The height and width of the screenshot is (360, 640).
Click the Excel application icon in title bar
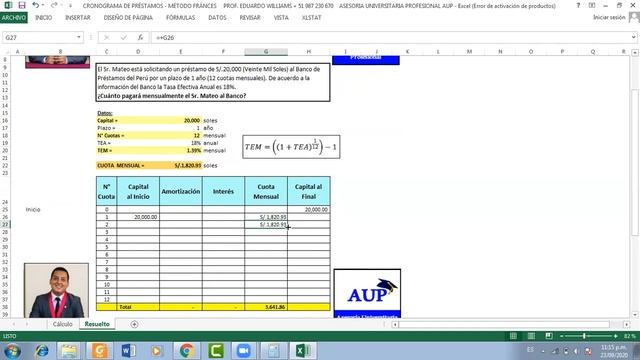[8, 6]
